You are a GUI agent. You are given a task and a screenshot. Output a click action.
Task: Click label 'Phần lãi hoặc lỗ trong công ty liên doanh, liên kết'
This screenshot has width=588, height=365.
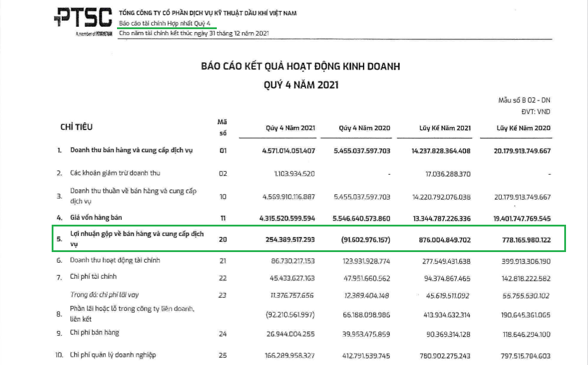pyautogui.click(x=132, y=314)
